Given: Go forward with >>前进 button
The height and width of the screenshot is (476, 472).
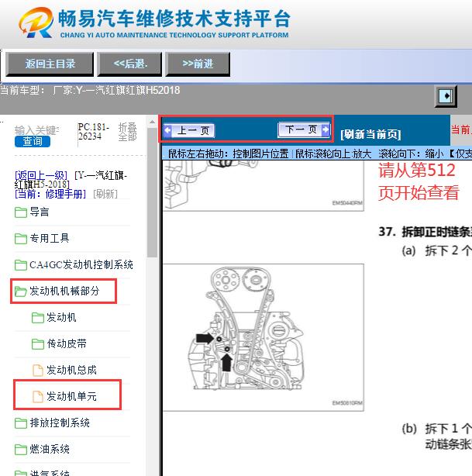Looking at the screenshot, I should [198, 64].
